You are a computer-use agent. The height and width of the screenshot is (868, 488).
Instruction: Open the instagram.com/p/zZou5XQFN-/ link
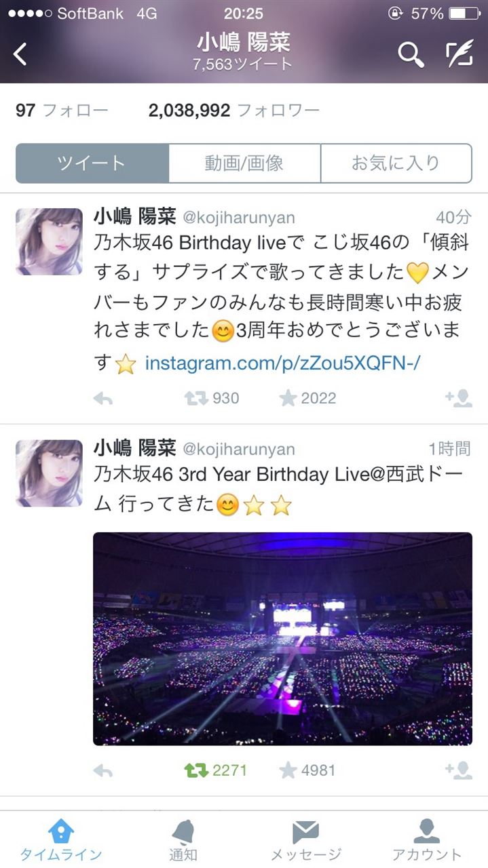[282, 364]
